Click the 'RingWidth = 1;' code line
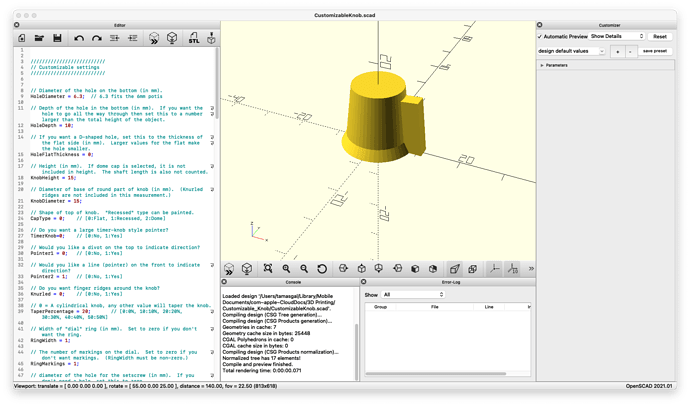This screenshot has width=690, height=406. click(50, 340)
